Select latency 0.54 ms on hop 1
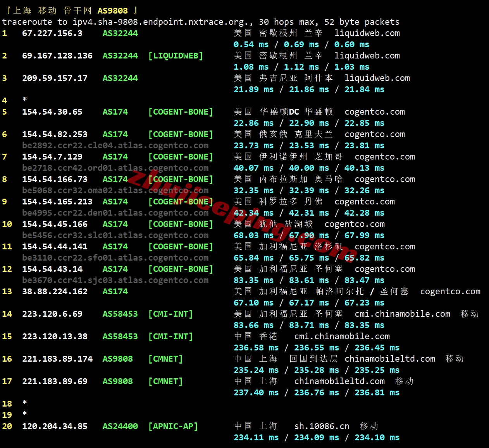Screen dimensions: 489x448 [251, 45]
